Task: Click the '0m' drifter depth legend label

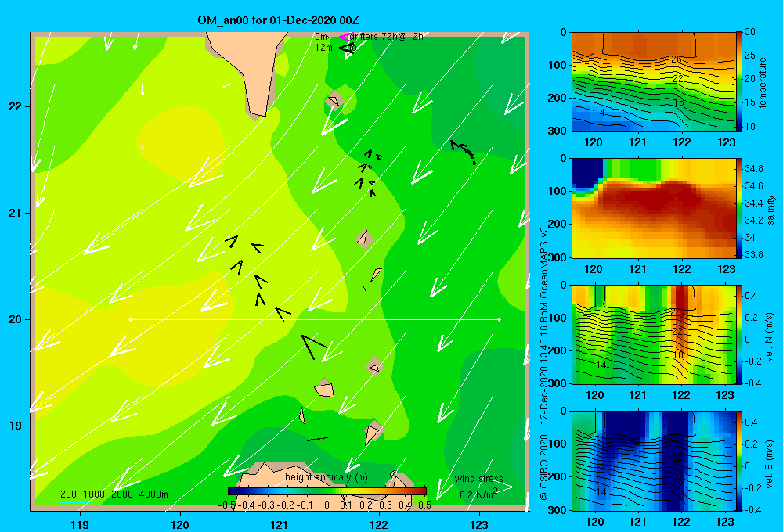Action: click(x=321, y=37)
